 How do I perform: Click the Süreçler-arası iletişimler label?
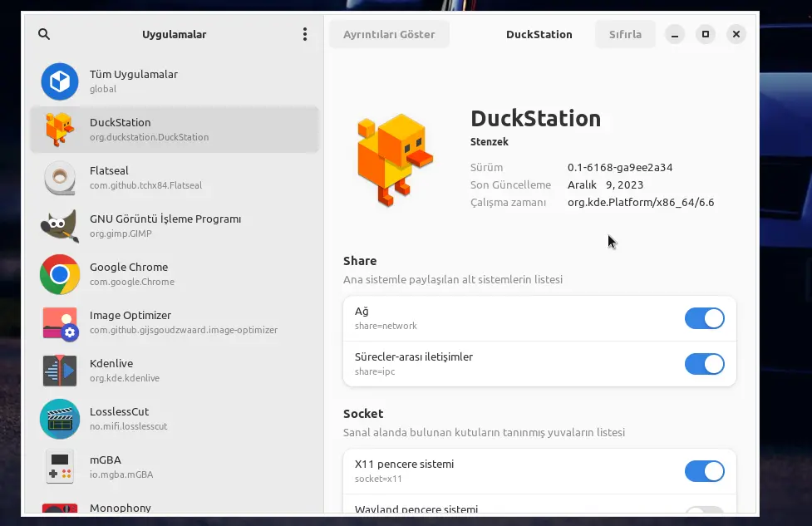[414, 356]
